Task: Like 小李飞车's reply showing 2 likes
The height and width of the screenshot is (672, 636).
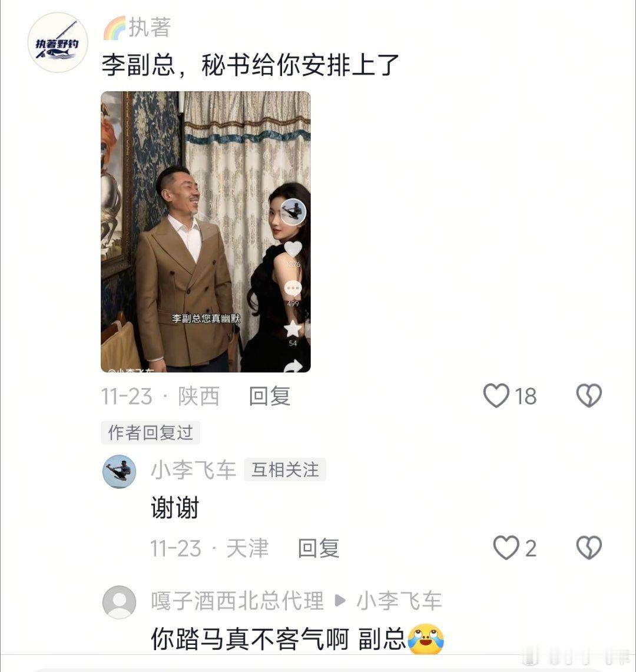Action: [506, 547]
